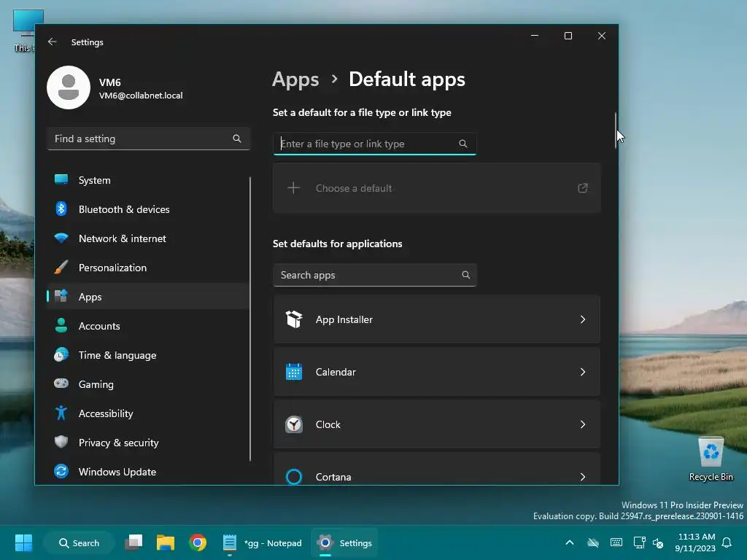Expand Cortana defaults chevron
The width and height of the screenshot is (747, 560).
[x=583, y=477]
